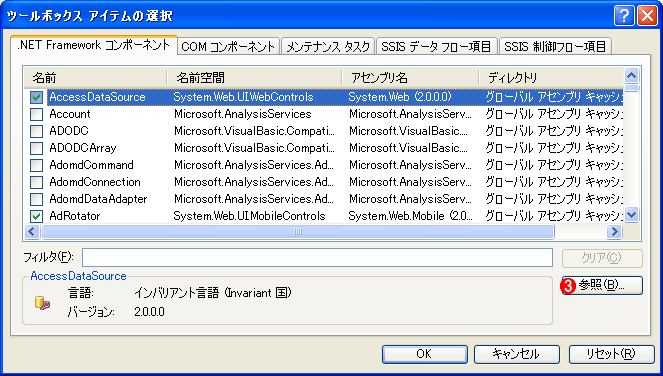Click the AccessDataSource assembly key icon
This screenshot has width=663, height=376.
[42, 303]
